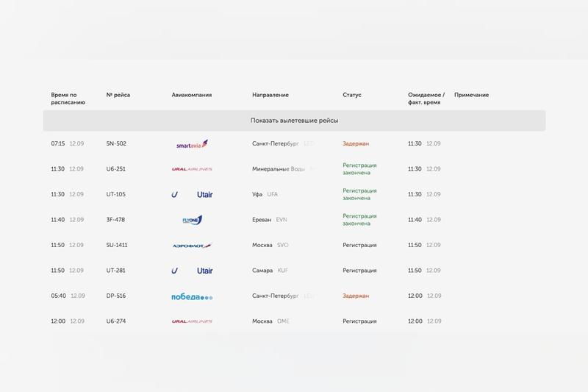Click "Регистрация закончена" status for UT-105
The image size is (588, 392).
pyautogui.click(x=359, y=195)
